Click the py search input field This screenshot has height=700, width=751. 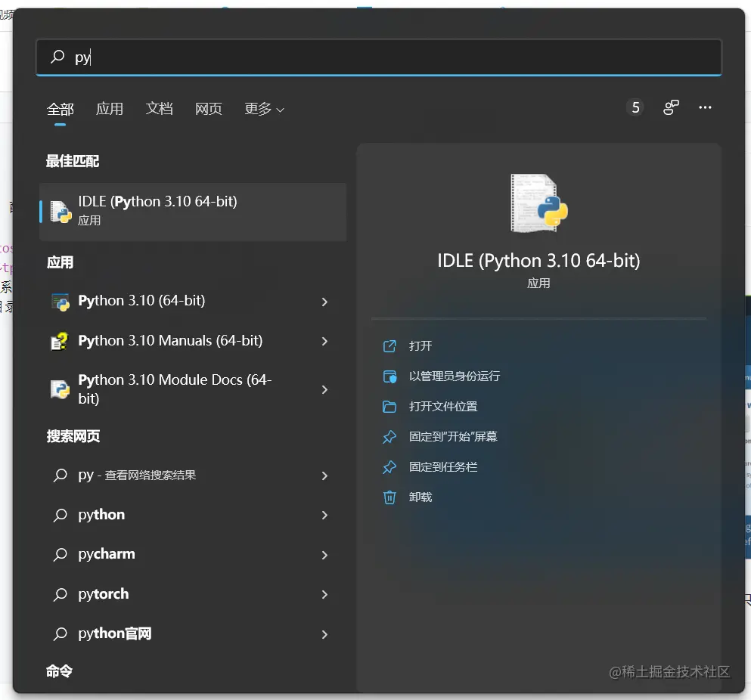click(378, 57)
